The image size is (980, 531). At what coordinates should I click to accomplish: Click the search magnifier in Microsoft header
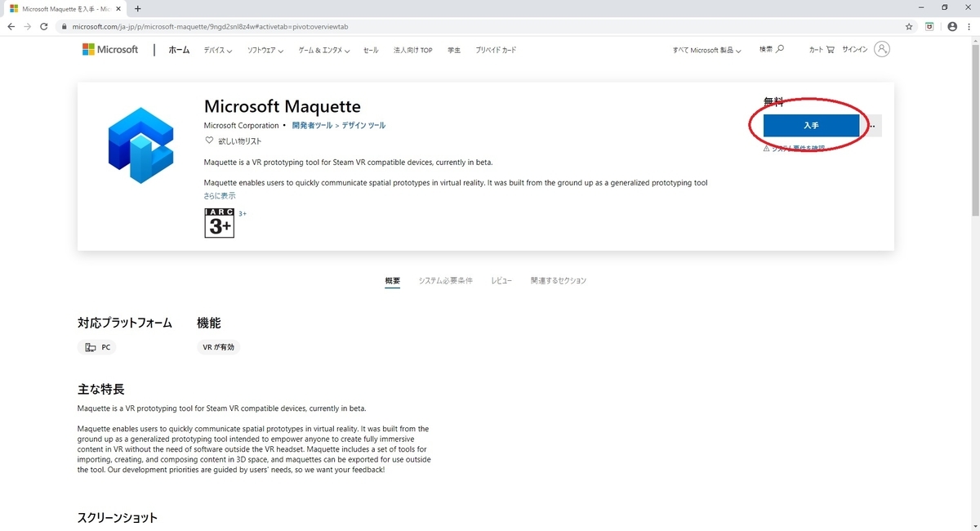[x=780, y=49]
